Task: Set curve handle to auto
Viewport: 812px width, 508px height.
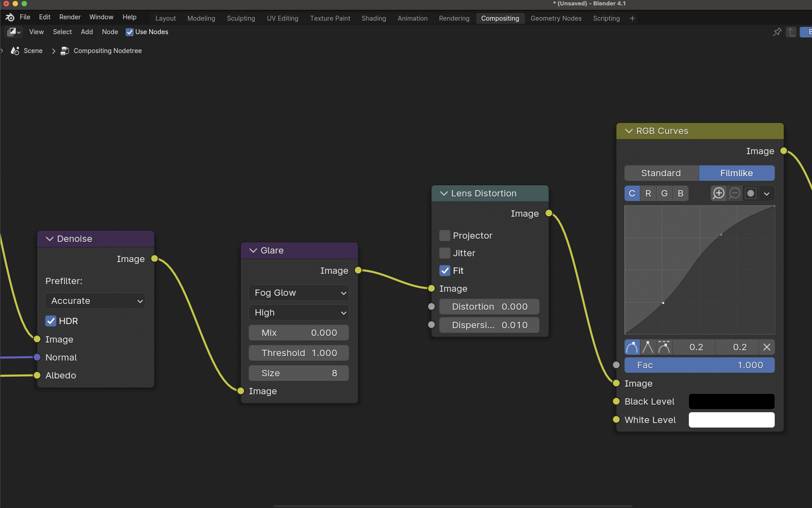Action: (x=632, y=347)
